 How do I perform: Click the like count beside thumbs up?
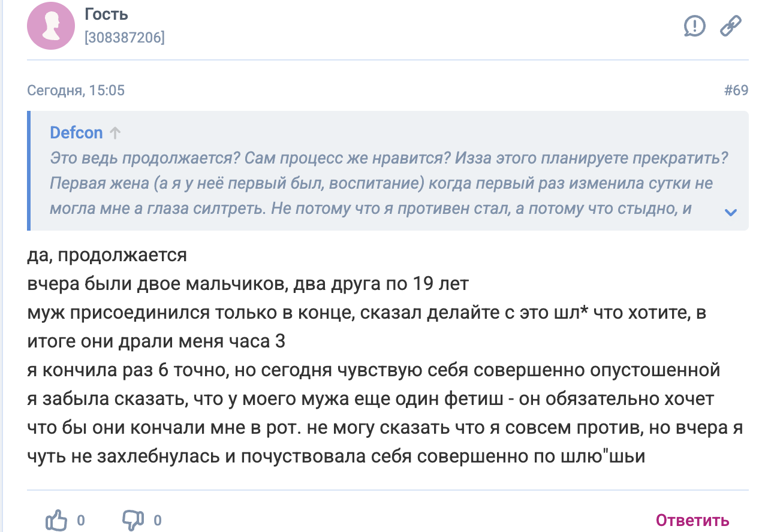tap(81, 520)
